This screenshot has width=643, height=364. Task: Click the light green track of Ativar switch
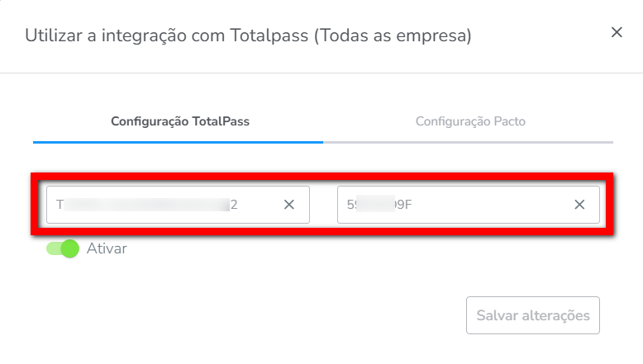(53, 248)
